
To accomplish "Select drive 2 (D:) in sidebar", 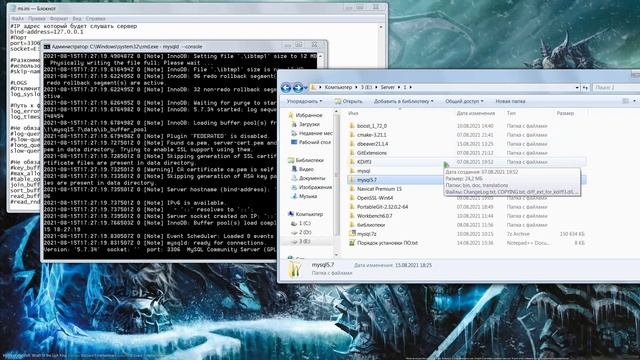I will pyautogui.click(x=301, y=232).
